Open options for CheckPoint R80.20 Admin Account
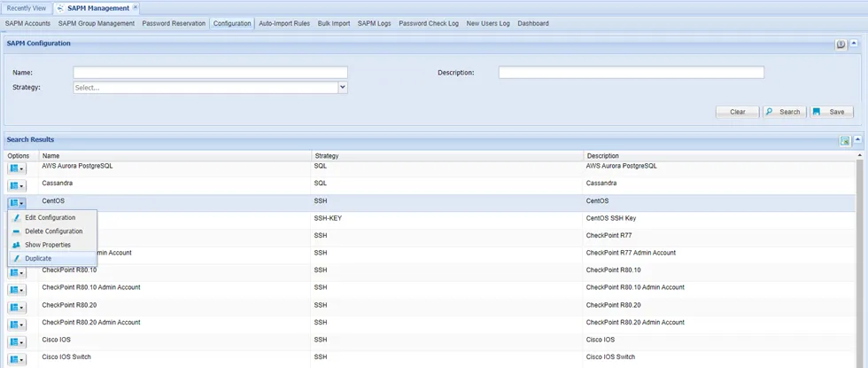The height and width of the screenshot is (368, 868). [x=18, y=325]
